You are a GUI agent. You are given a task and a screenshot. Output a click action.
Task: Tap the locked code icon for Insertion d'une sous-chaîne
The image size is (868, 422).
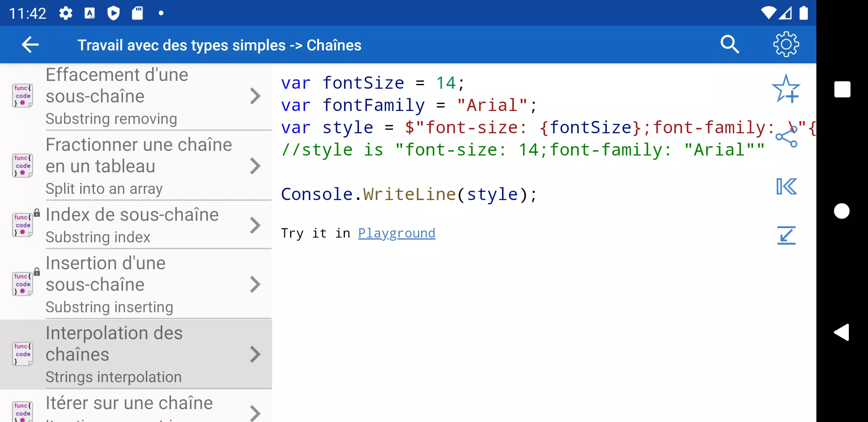click(x=23, y=284)
